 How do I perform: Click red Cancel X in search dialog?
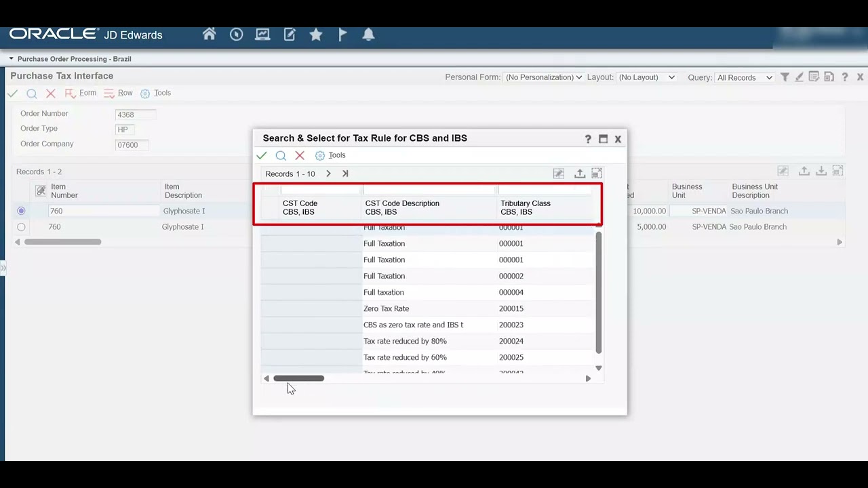click(300, 155)
